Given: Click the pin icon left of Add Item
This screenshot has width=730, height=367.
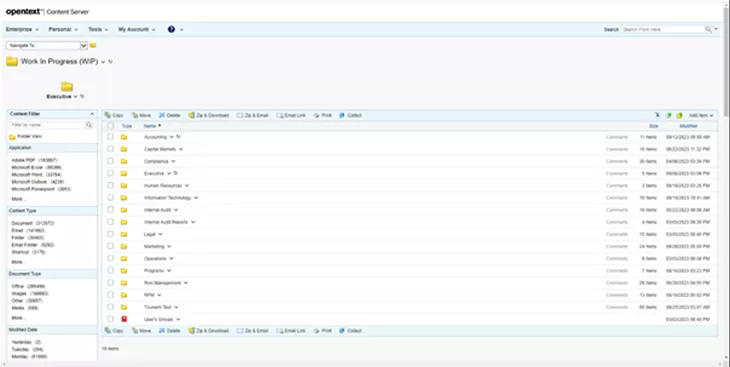Looking at the screenshot, I should 657,115.
